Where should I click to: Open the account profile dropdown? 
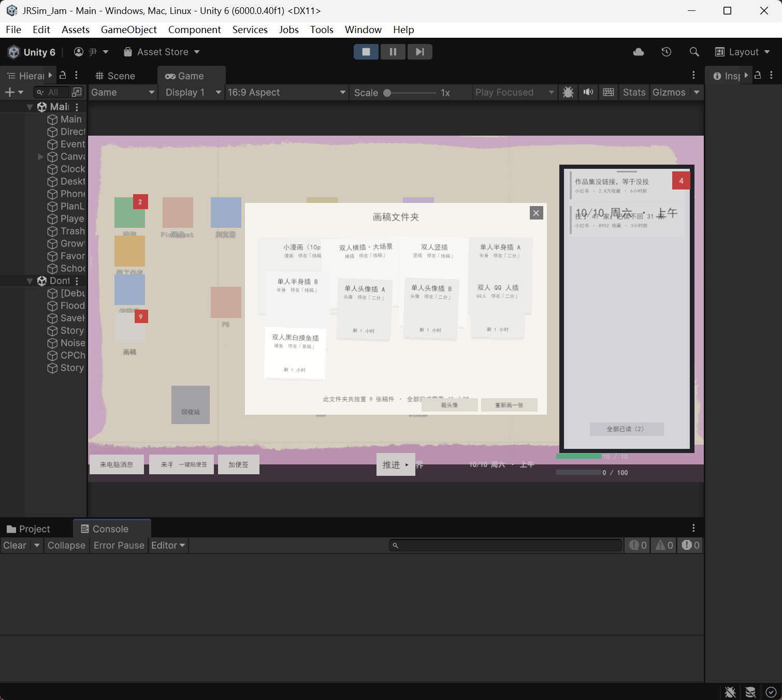click(x=91, y=52)
